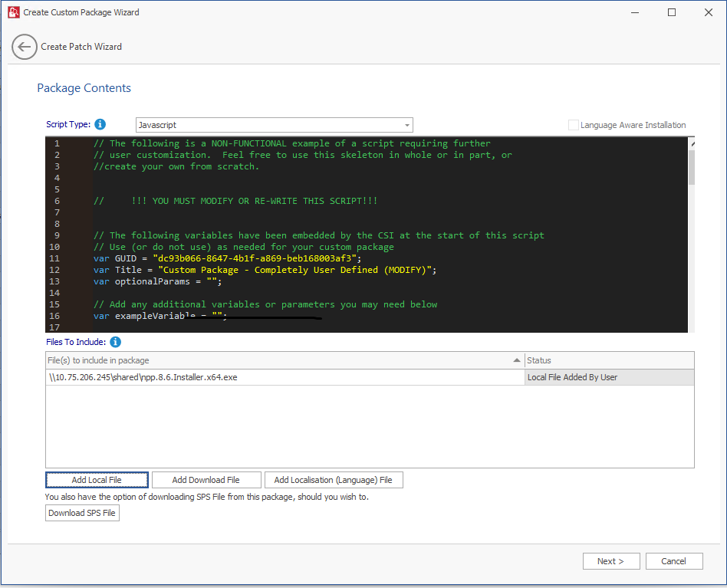Click Add Download File button
727x588 pixels.
[x=206, y=480]
